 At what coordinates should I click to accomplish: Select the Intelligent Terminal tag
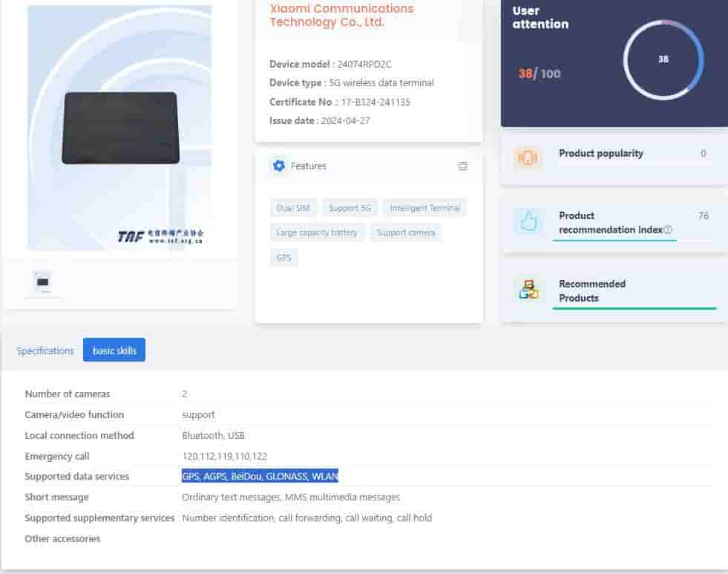424,208
